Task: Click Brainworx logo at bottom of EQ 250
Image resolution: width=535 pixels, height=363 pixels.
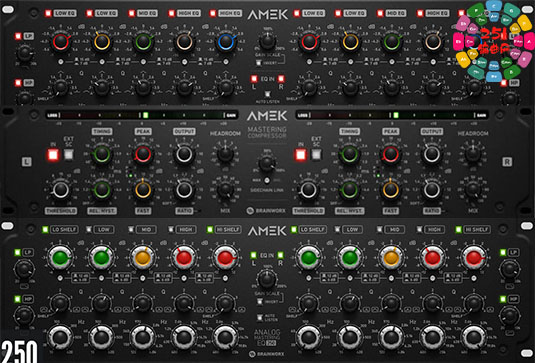Action: [x=266, y=354]
